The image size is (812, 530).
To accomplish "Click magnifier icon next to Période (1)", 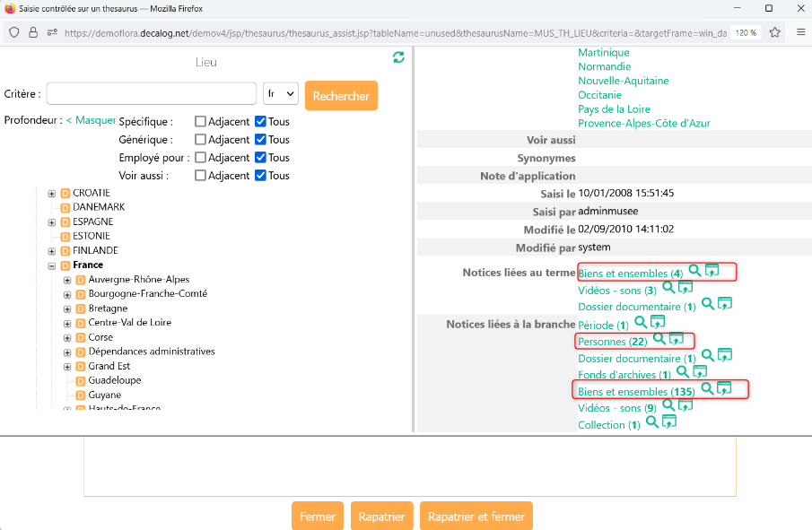I will [640, 322].
